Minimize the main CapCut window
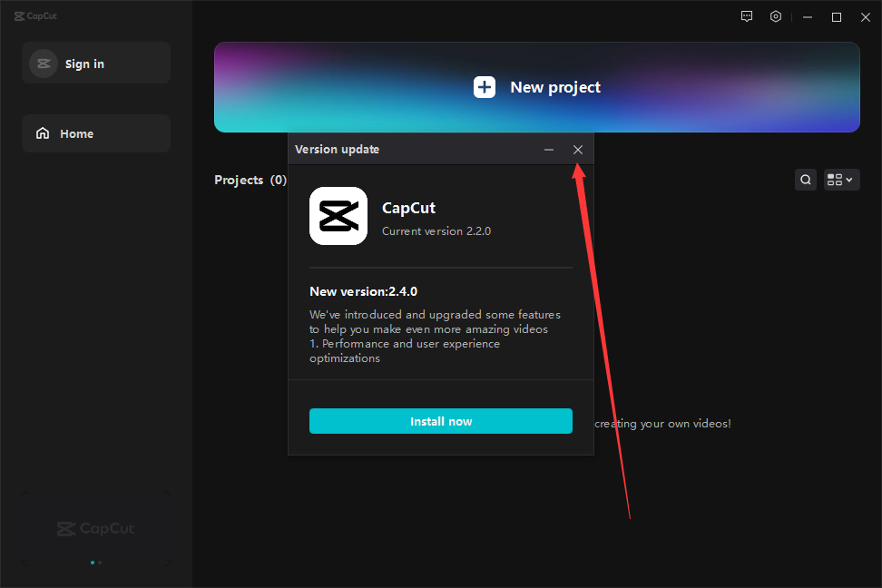The image size is (882, 588). (x=808, y=16)
